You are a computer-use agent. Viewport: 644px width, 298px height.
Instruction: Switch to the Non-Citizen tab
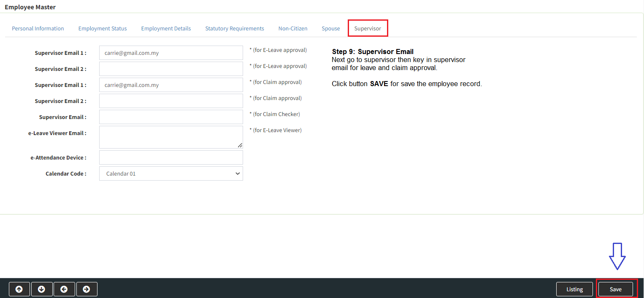tap(293, 28)
